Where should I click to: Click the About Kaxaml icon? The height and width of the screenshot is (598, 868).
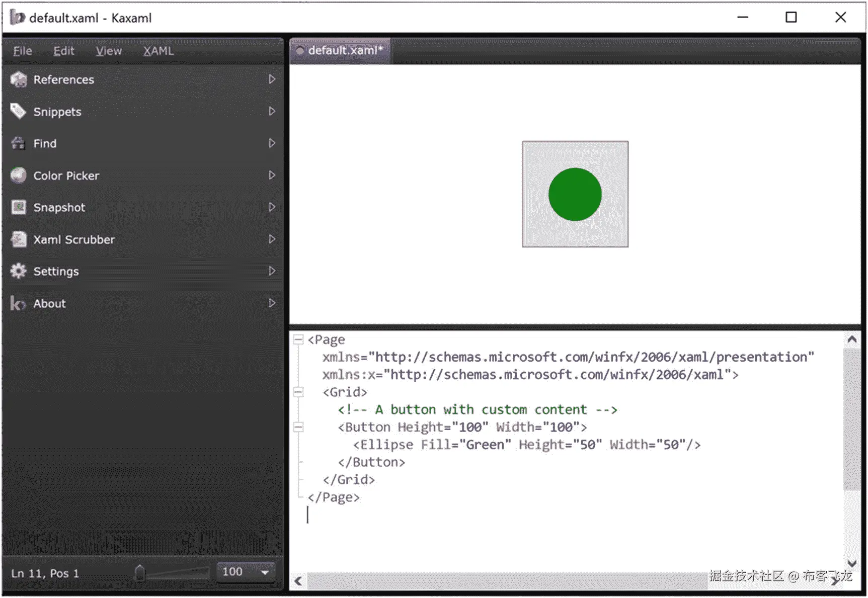click(x=17, y=303)
